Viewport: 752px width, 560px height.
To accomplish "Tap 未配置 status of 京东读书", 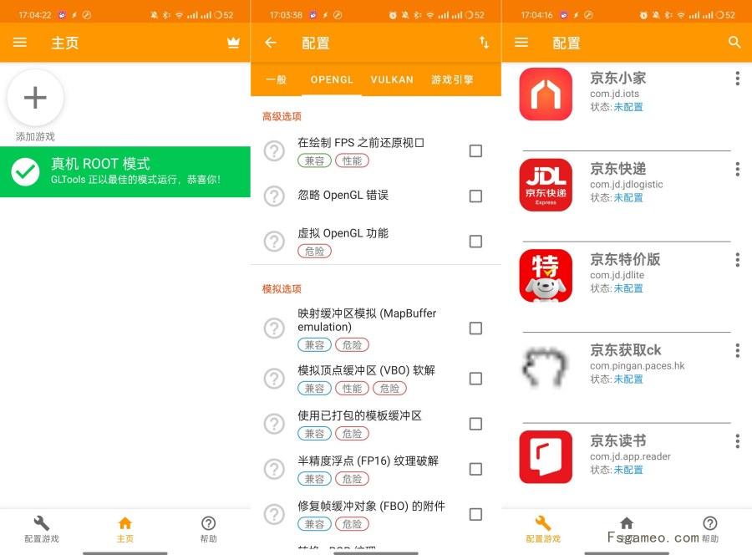I will click(628, 470).
